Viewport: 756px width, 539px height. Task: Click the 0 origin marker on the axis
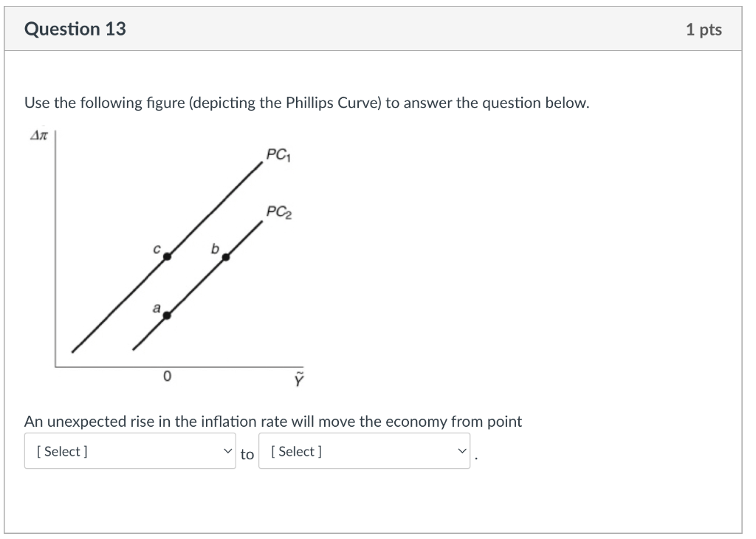tap(167, 376)
